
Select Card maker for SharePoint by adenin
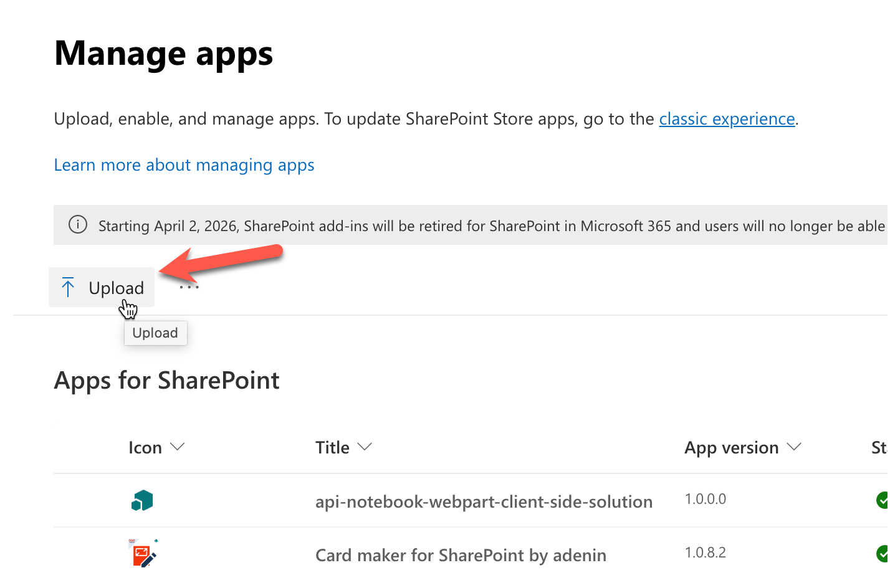(461, 555)
